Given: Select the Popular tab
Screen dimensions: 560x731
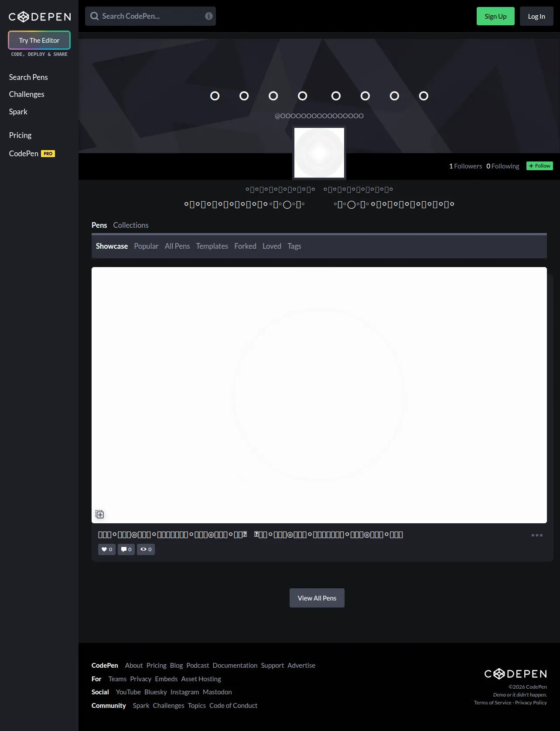Looking at the screenshot, I should click(146, 246).
